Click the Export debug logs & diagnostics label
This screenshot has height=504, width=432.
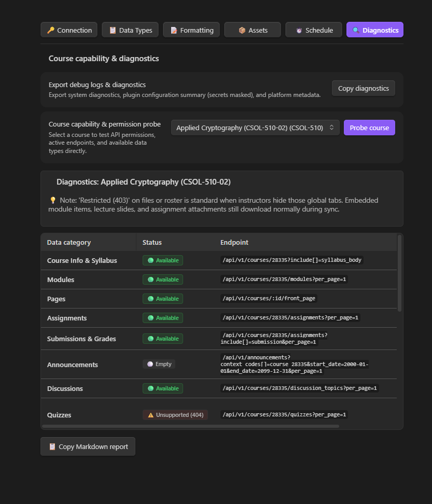(97, 85)
